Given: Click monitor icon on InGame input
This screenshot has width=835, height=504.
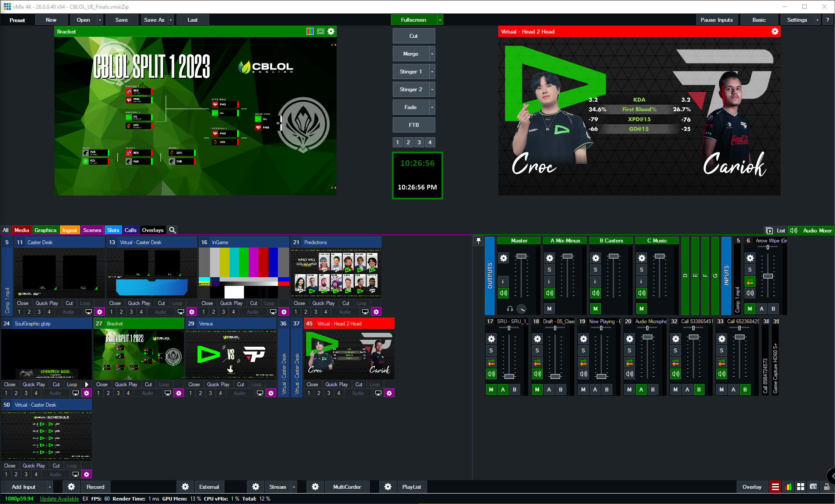Looking at the screenshot, I should 273,312.
